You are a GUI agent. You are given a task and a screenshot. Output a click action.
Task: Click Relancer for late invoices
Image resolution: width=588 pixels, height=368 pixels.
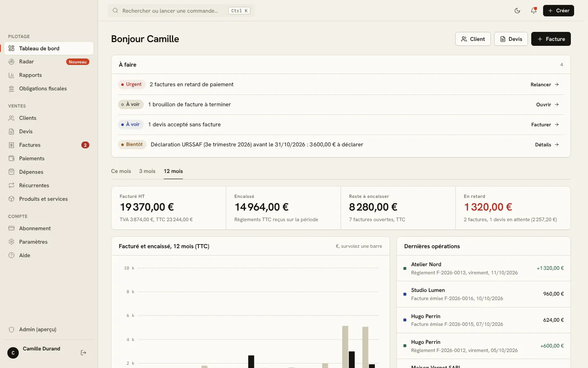coord(545,85)
